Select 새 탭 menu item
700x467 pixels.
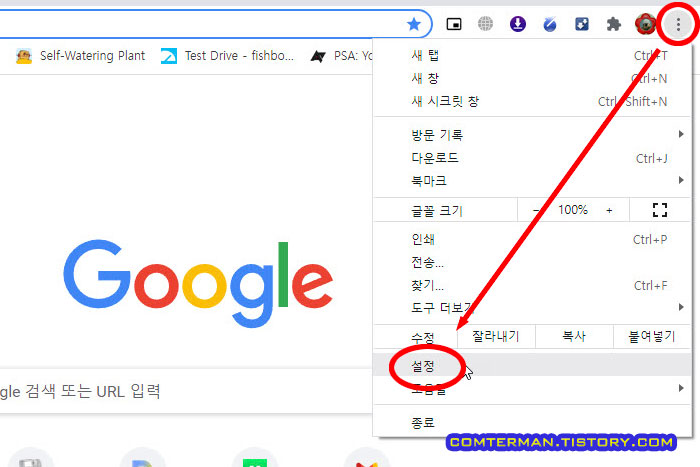tap(532, 55)
